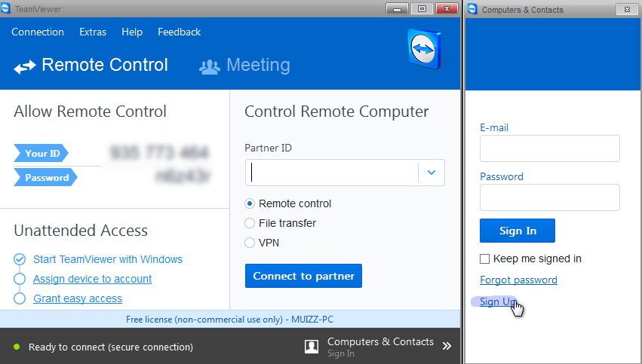This screenshot has width=642, height=364.
Task: Choose the VPN radio option
Action: tap(250, 243)
